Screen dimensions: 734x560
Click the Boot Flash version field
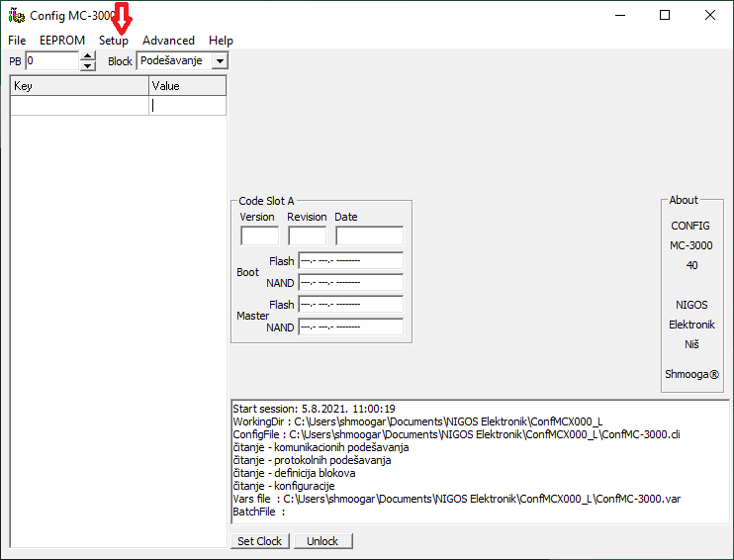tap(350, 262)
